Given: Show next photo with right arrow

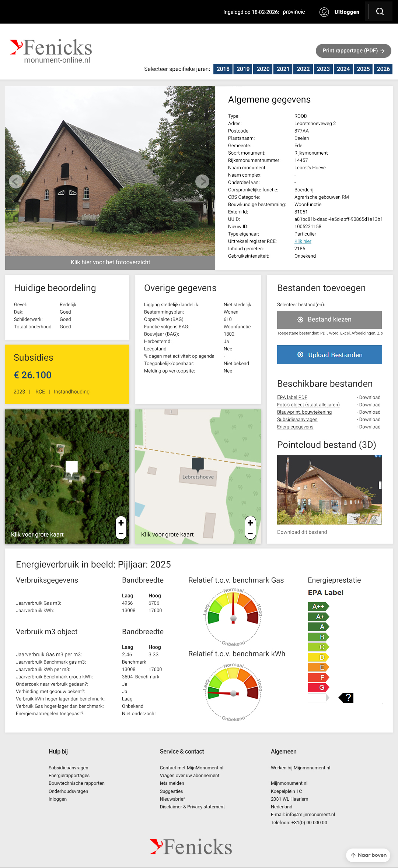Looking at the screenshot, I should pos(202,181).
